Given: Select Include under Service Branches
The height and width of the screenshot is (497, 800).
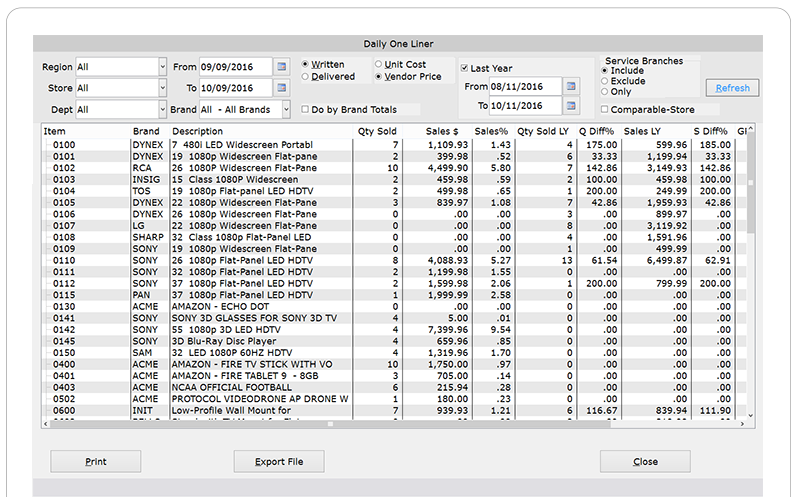Looking at the screenshot, I should [x=605, y=70].
